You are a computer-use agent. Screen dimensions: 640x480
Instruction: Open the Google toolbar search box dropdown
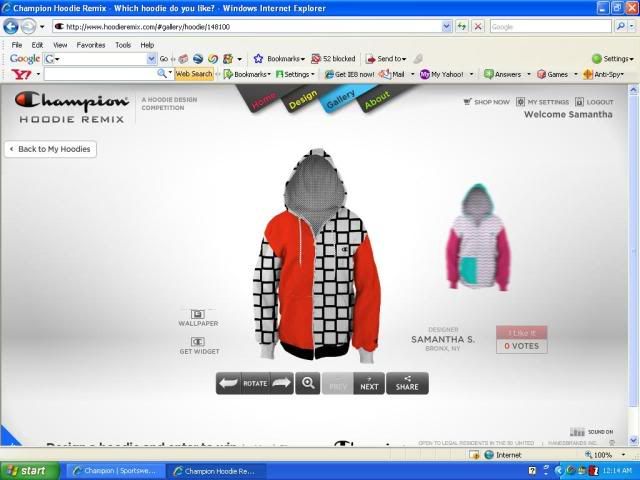(151, 59)
